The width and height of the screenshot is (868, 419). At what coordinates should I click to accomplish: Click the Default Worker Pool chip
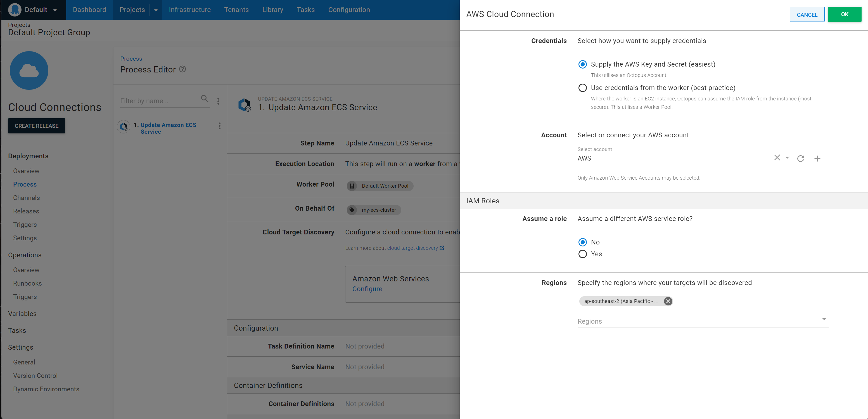click(x=380, y=186)
